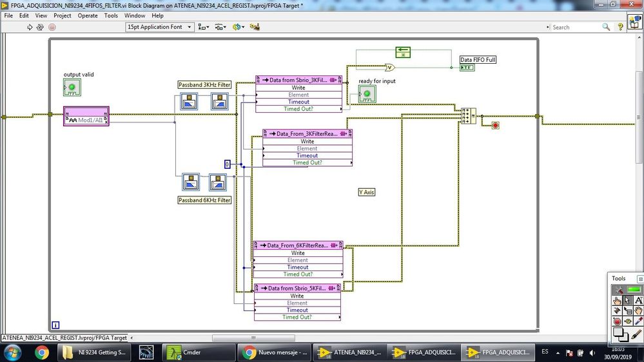Switch to Nuevo mensaje Chrome window

(275, 352)
